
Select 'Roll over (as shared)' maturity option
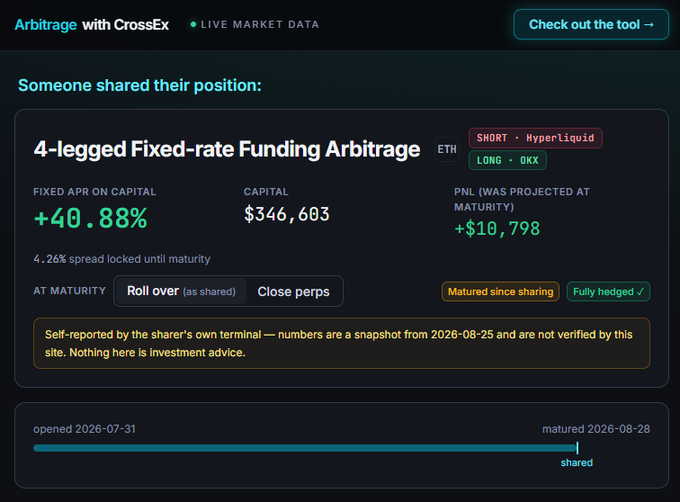pos(181,291)
